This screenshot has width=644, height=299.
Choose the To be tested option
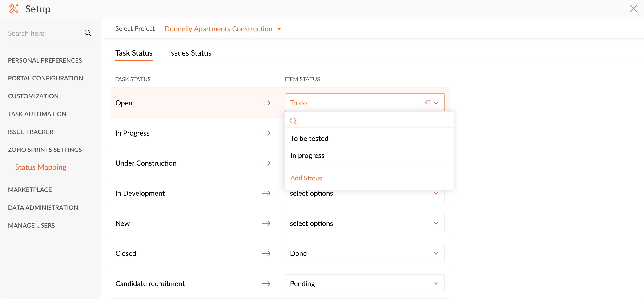pos(309,138)
